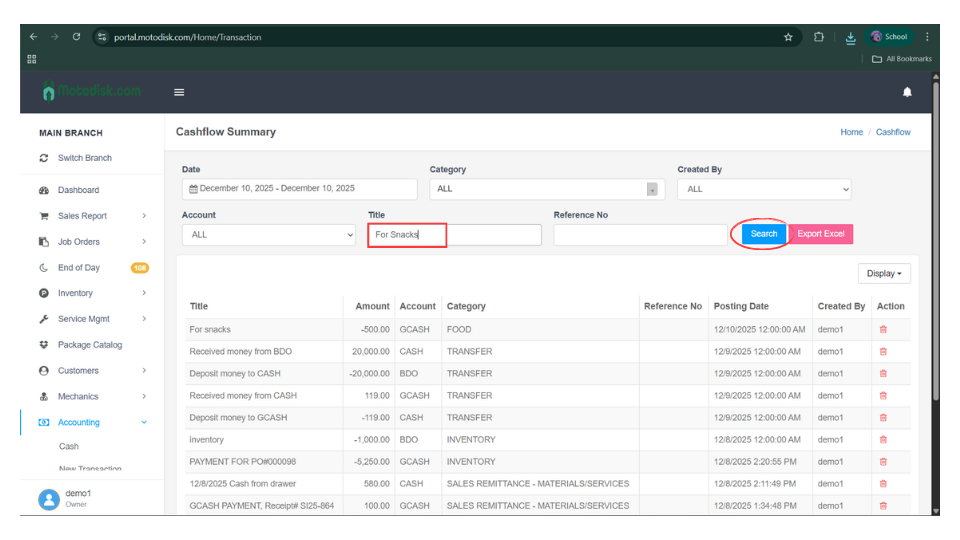The height and width of the screenshot is (540, 960).
Task: Click the Search button
Action: tap(764, 234)
